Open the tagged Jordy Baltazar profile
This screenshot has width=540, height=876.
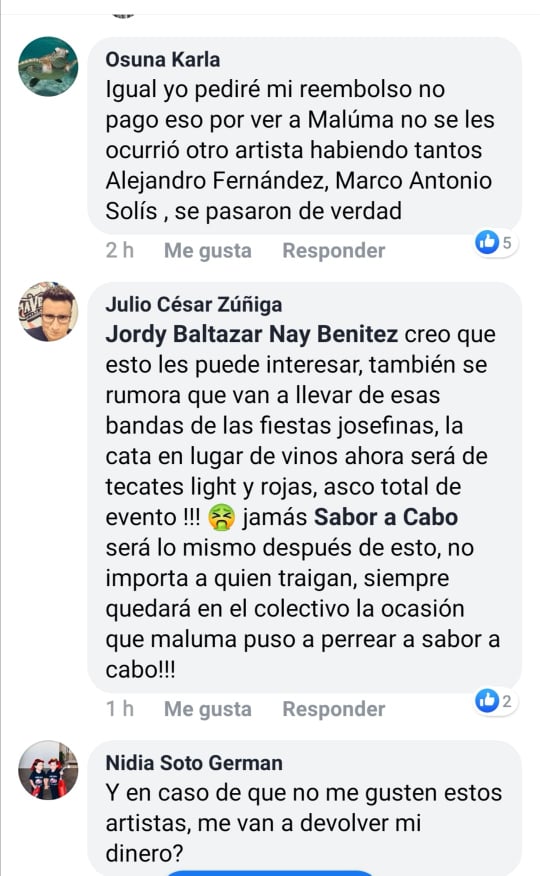184,334
